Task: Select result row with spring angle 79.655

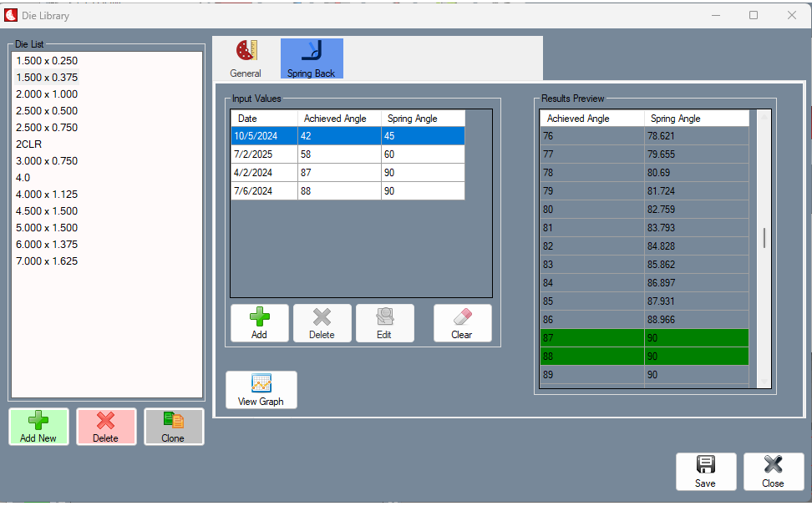Action: pyautogui.click(x=645, y=154)
